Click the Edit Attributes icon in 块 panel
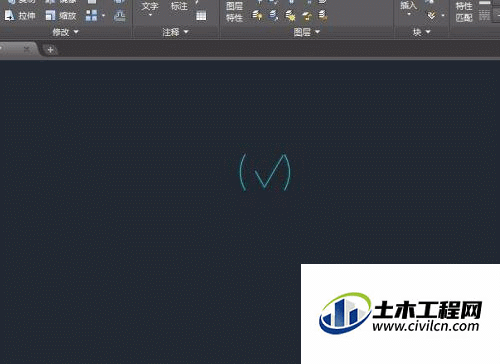Screen dimensions: 500x364 point(432,15)
